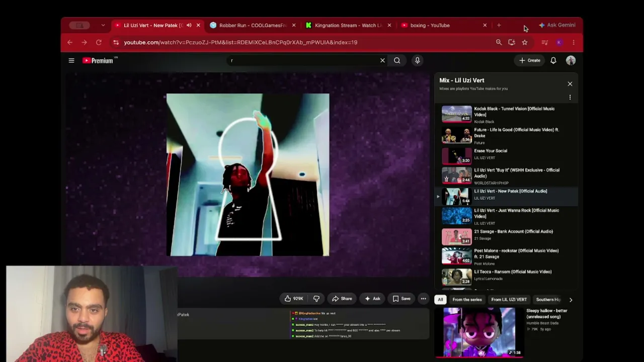Open more actions under the video
644x362 pixels.
(x=423, y=299)
